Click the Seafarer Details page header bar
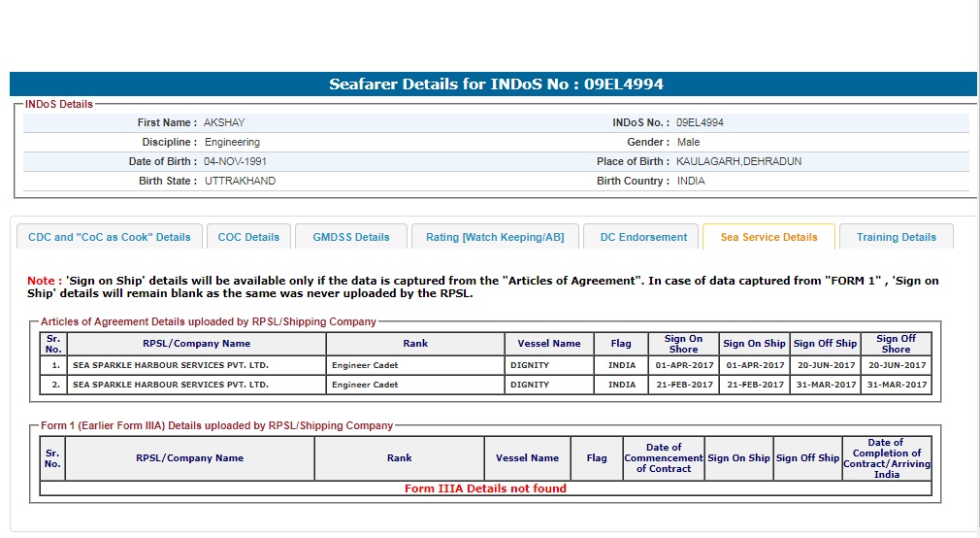 tap(493, 84)
